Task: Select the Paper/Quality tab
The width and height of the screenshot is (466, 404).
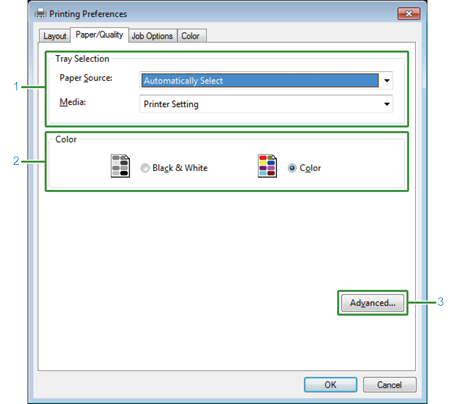Action: click(99, 35)
